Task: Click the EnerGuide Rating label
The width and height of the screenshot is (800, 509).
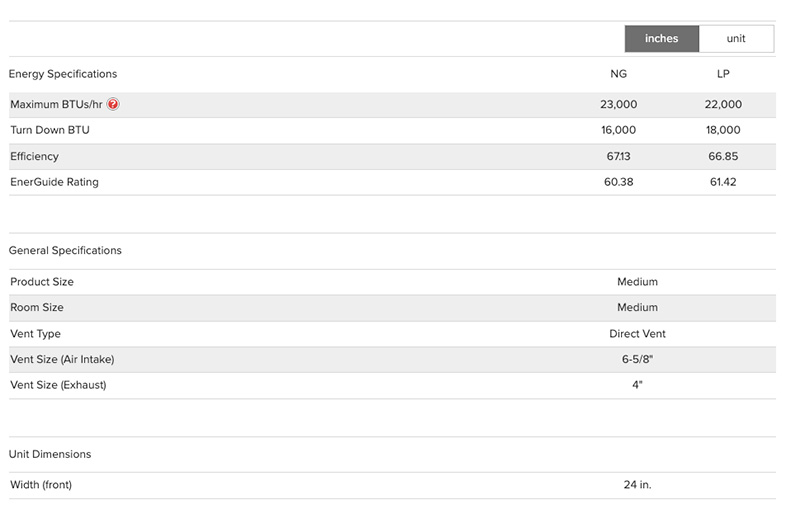Action: (x=54, y=182)
